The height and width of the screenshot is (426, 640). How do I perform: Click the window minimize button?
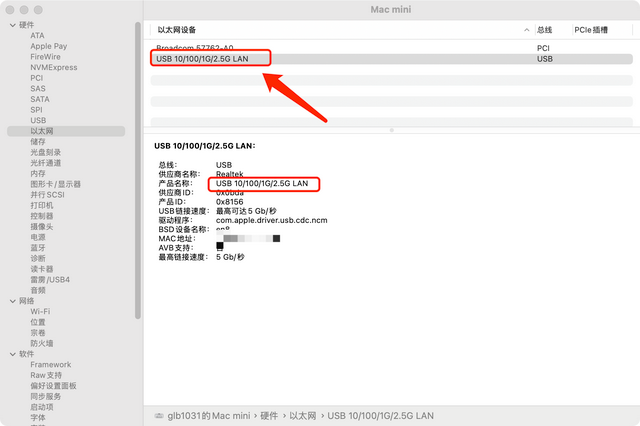click(24, 10)
